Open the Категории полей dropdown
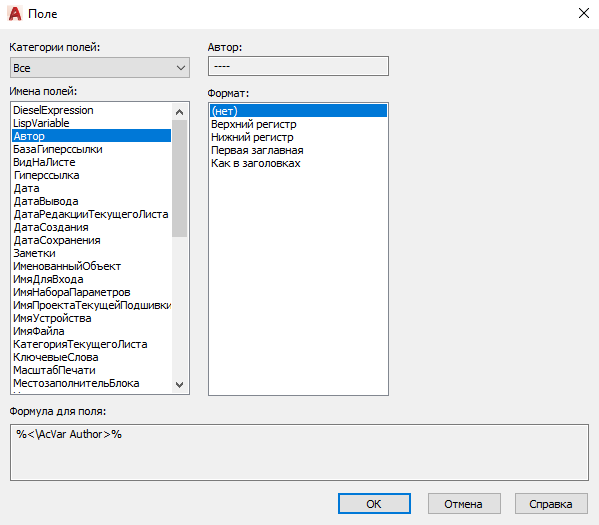The width and height of the screenshot is (599, 525). tap(100, 68)
